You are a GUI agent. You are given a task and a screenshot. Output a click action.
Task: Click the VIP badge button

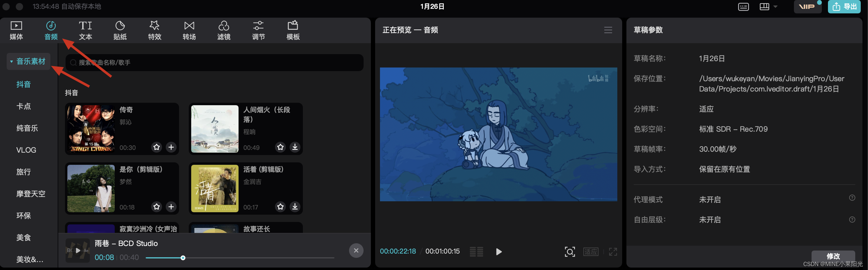[807, 7]
